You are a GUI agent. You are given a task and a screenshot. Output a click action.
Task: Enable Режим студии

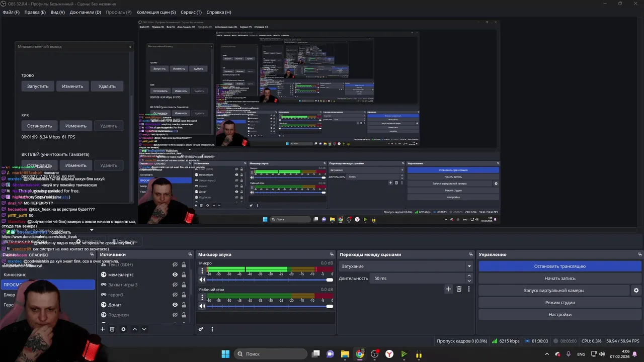point(560,303)
